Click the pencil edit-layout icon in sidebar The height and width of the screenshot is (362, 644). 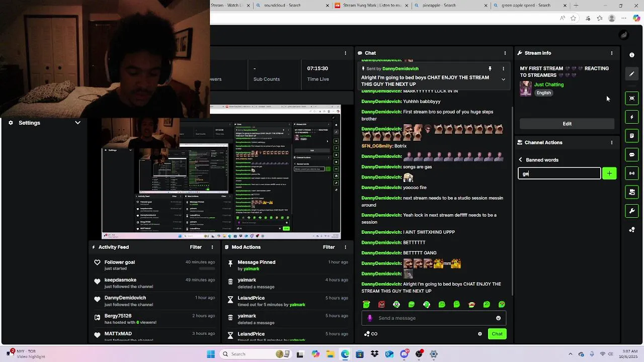(632, 74)
